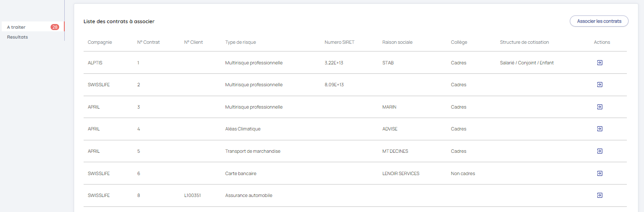Click the Numero SIRET column header
This screenshot has width=644, height=212.
coord(340,42)
